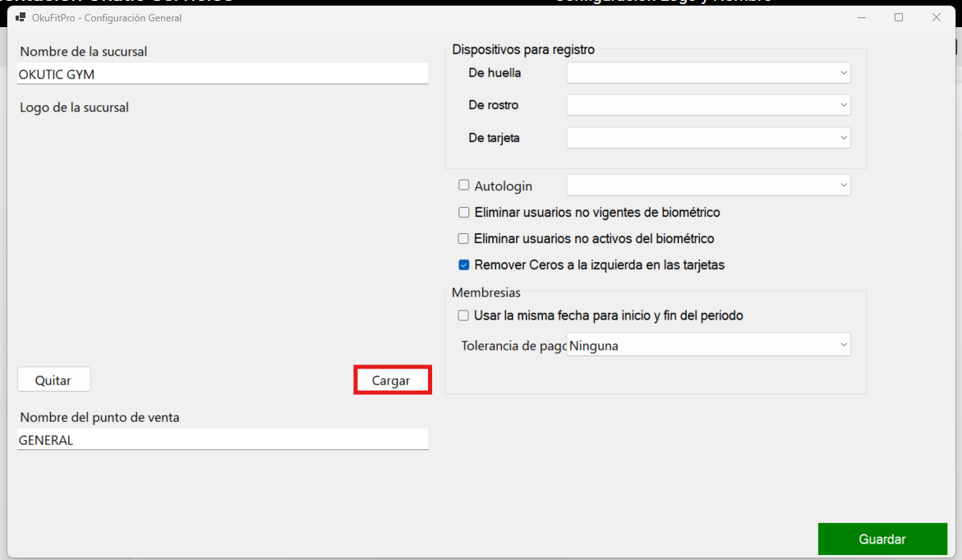
Task: Expand the Tolerancia de pago dropdown
Action: 708,346
